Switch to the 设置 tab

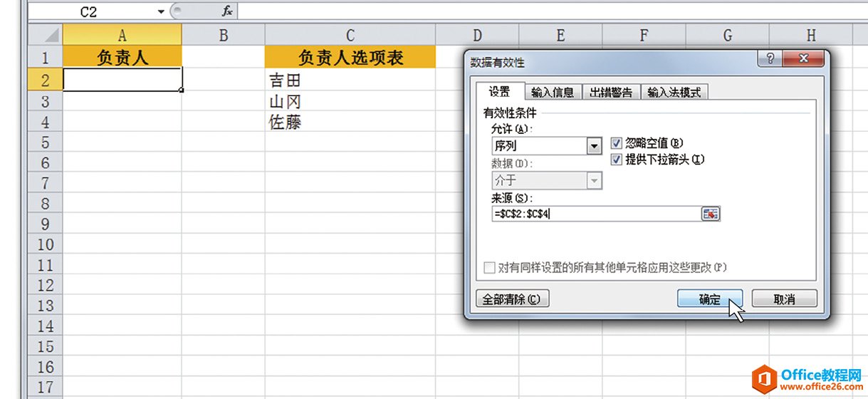tap(499, 93)
